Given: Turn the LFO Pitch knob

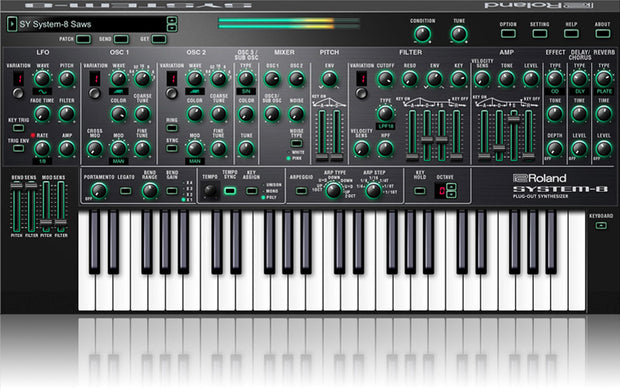Looking at the screenshot, I should [66, 79].
